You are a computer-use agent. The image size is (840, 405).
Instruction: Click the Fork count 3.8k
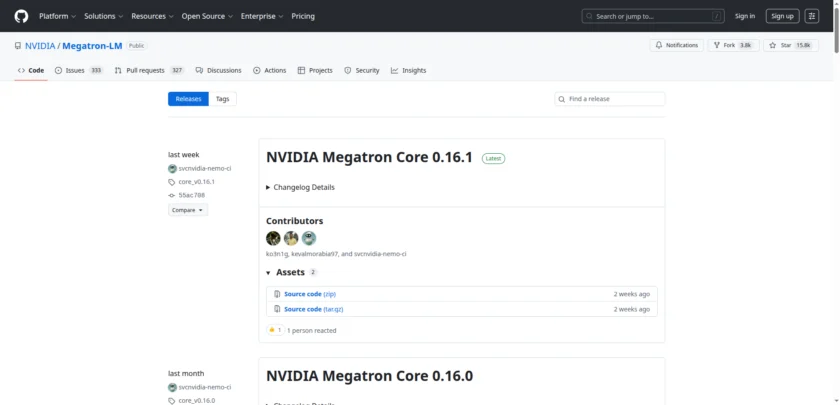coord(745,46)
